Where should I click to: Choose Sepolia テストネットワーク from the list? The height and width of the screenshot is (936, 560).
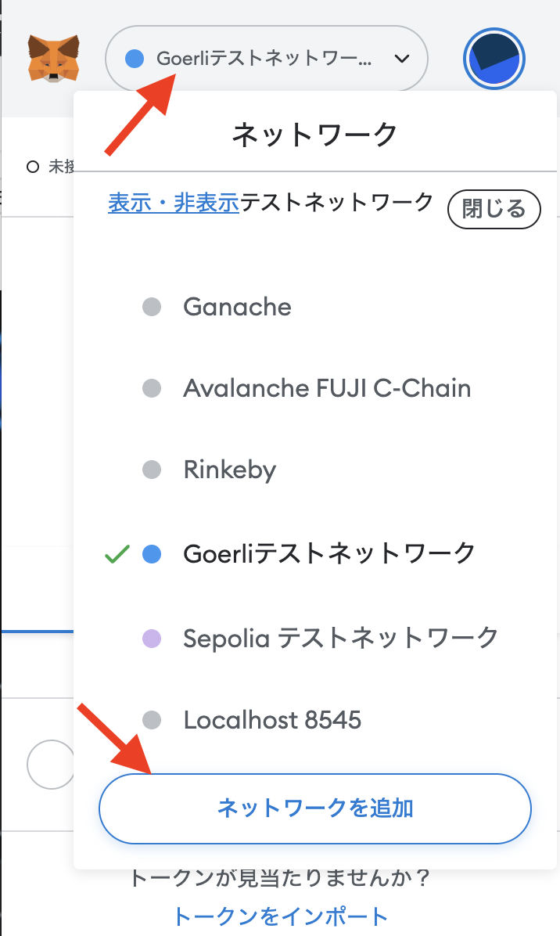pos(340,638)
